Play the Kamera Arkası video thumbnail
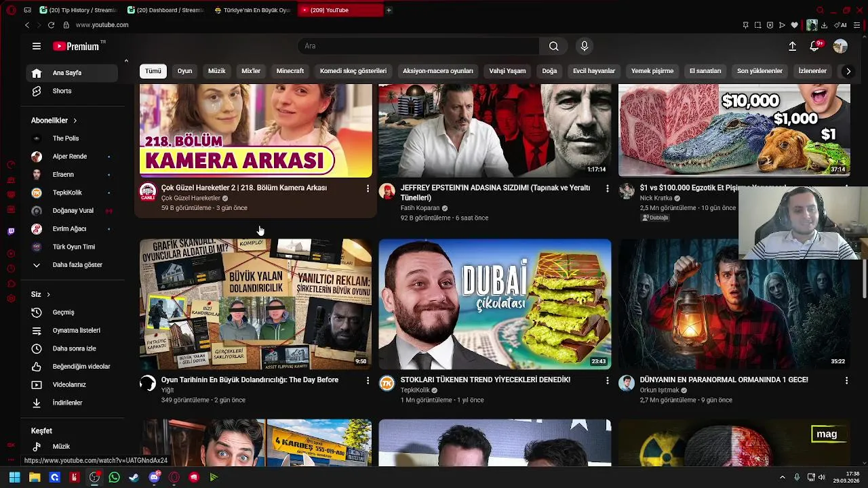The image size is (868, 488). click(256, 131)
